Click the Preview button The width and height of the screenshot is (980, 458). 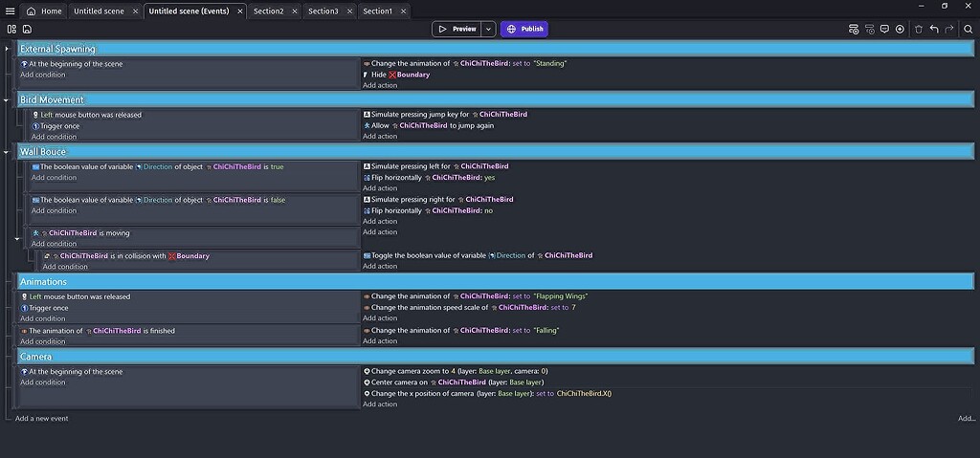click(457, 29)
